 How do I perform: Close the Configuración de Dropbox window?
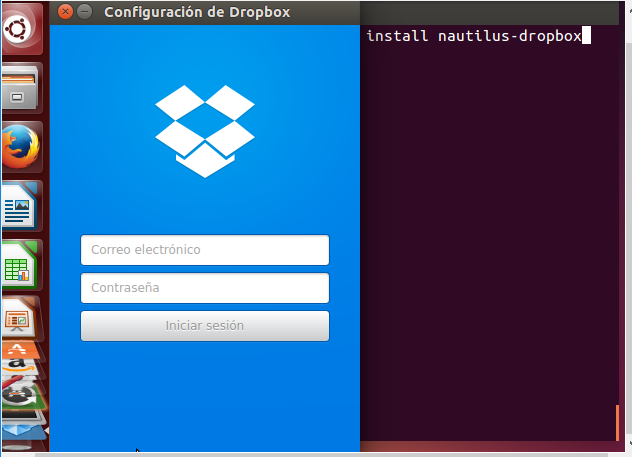[x=65, y=12]
